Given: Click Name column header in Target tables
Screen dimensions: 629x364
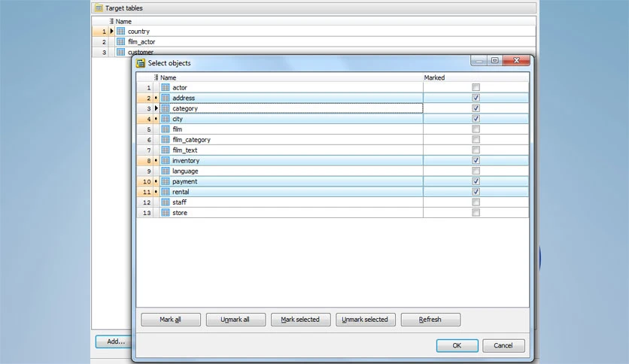Looking at the screenshot, I should point(325,21).
